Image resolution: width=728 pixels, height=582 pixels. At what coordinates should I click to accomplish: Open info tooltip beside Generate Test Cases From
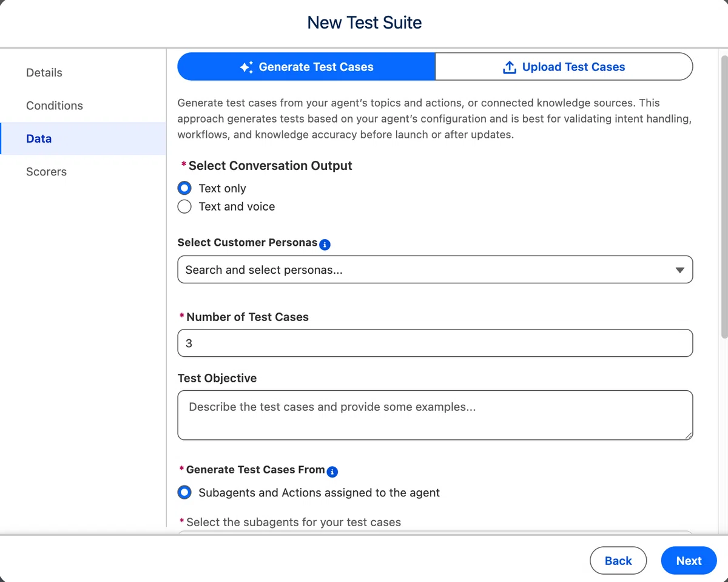pos(332,472)
